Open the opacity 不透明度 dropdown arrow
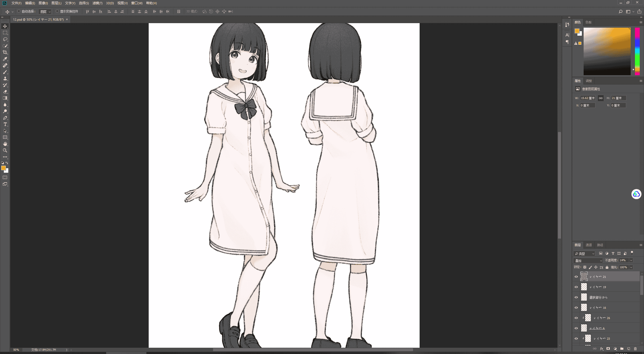Viewport: 644px width, 354px height. coord(631,260)
